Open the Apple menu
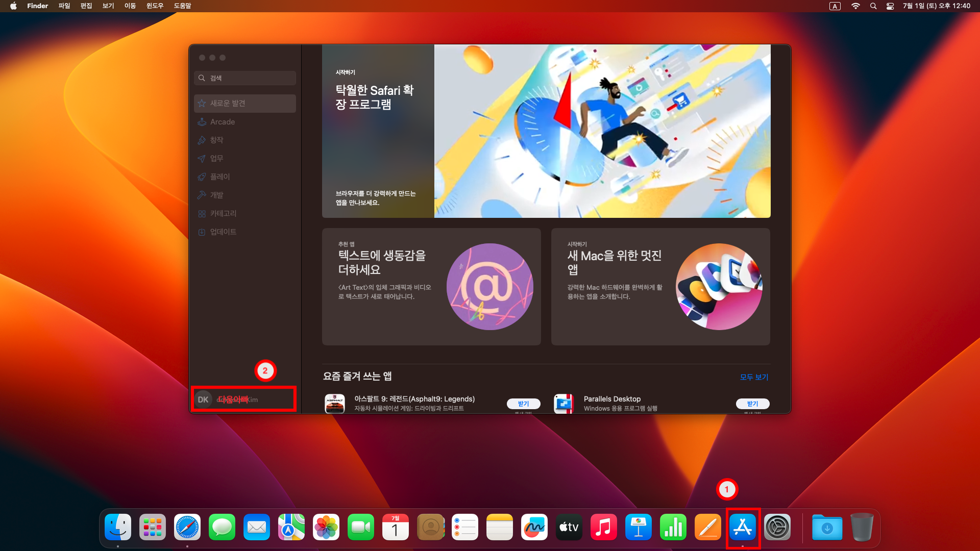 click(x=13, y=6)
